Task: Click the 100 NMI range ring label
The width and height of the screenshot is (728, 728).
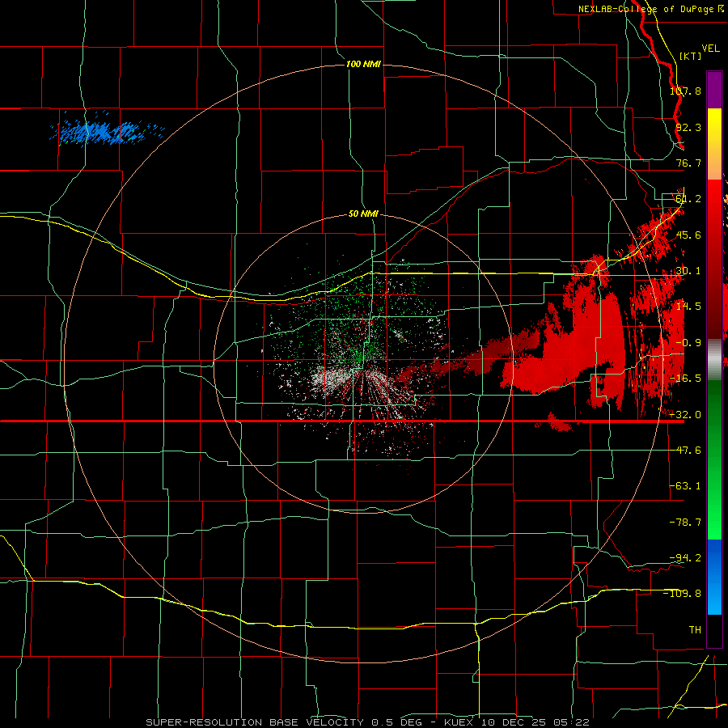Action: point(363,64)
